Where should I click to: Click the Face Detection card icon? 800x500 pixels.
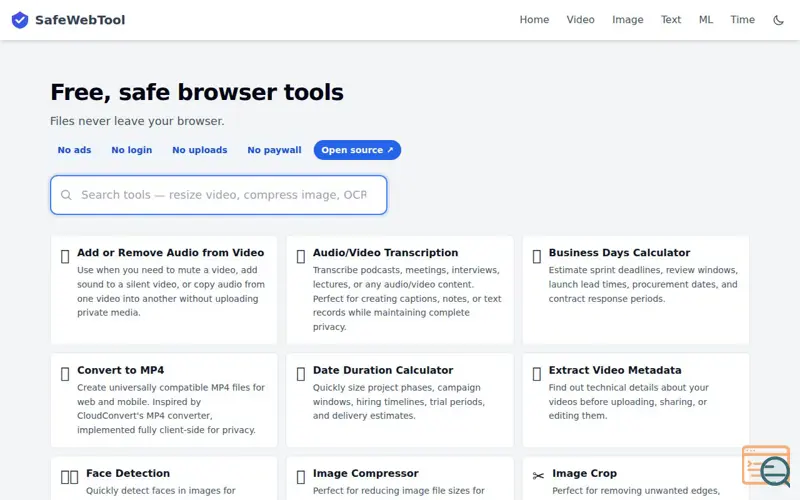(69, 477)
